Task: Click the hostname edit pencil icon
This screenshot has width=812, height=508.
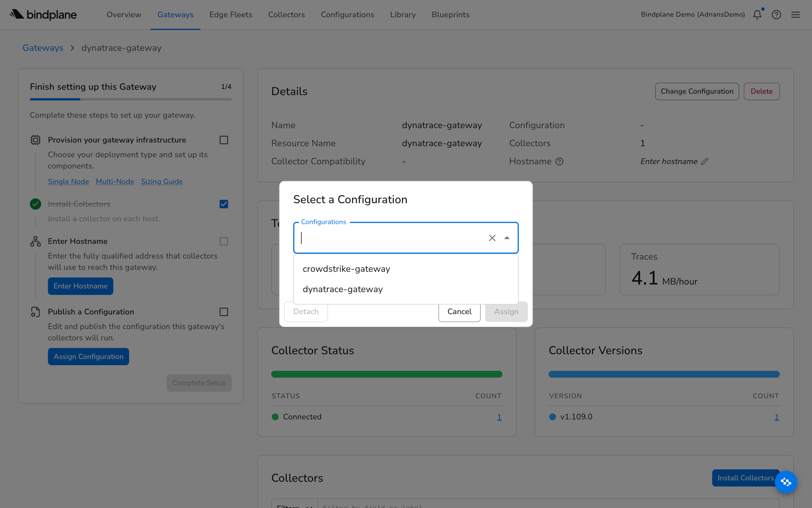Action: tap(704, 161)
